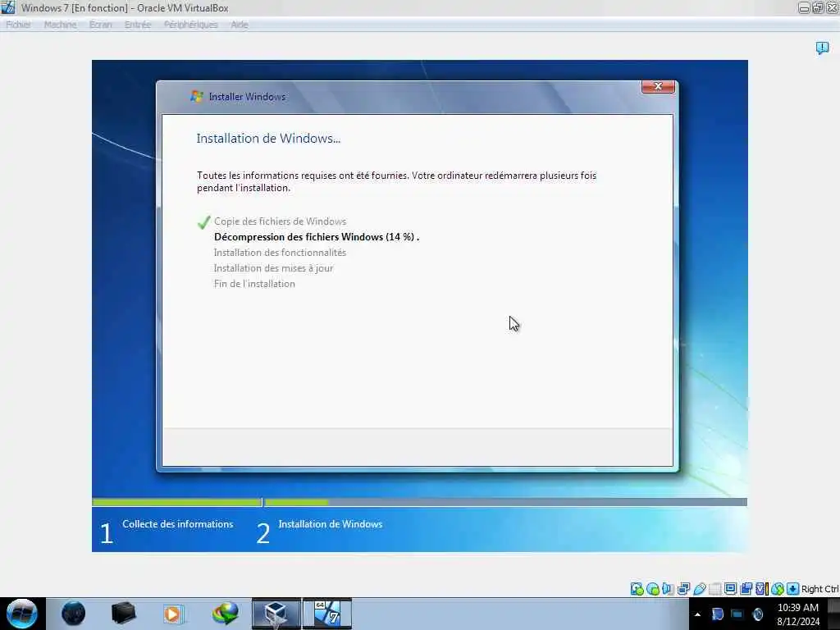Launch Windows Media Player from taskbar
840x630 pixels.
tap(173, 614)
